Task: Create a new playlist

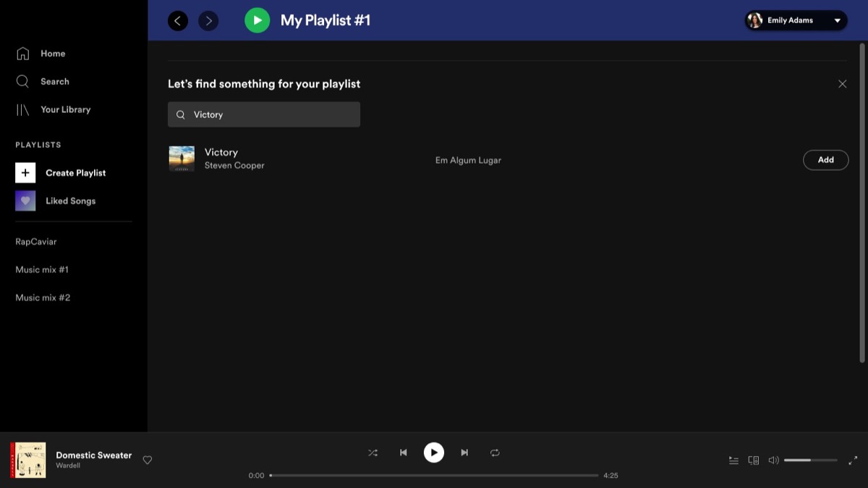Action: pos(75,172)
